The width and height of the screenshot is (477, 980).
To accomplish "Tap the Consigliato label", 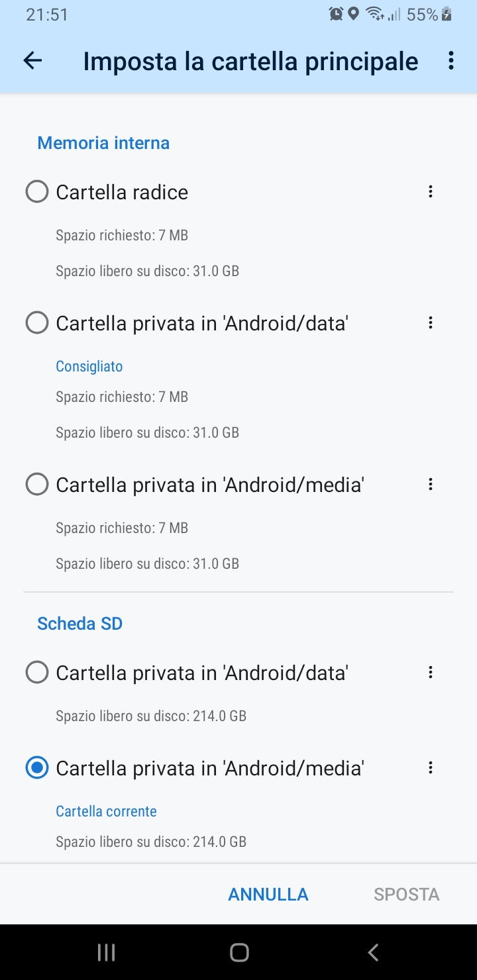I will (x=89, y=366).
